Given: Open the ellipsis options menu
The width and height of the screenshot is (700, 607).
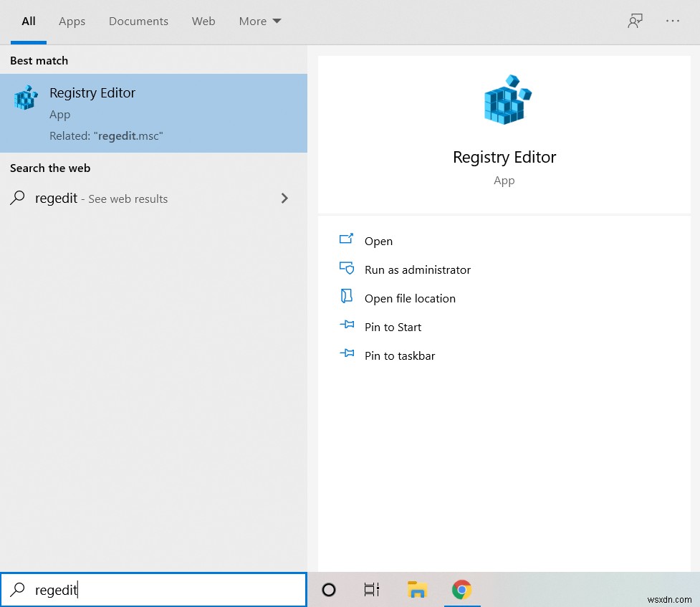Looking at the screenshot, I should [672, 21].
